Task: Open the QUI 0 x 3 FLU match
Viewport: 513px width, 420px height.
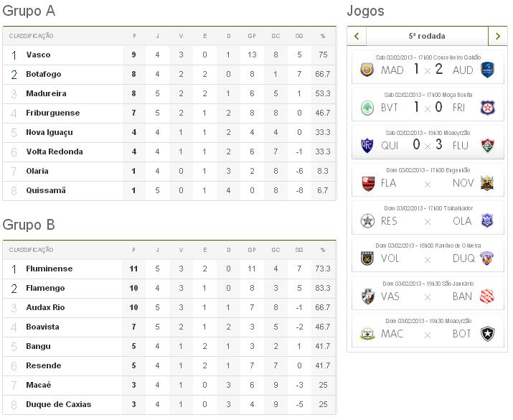Action: coord(427,146)
